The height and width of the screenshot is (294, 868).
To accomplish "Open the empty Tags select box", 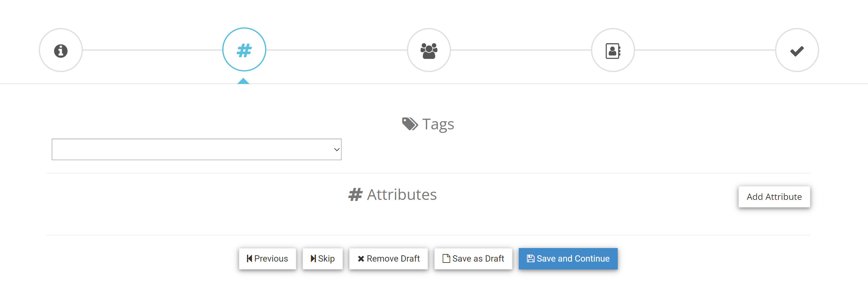I will click(x=196, y=149).
